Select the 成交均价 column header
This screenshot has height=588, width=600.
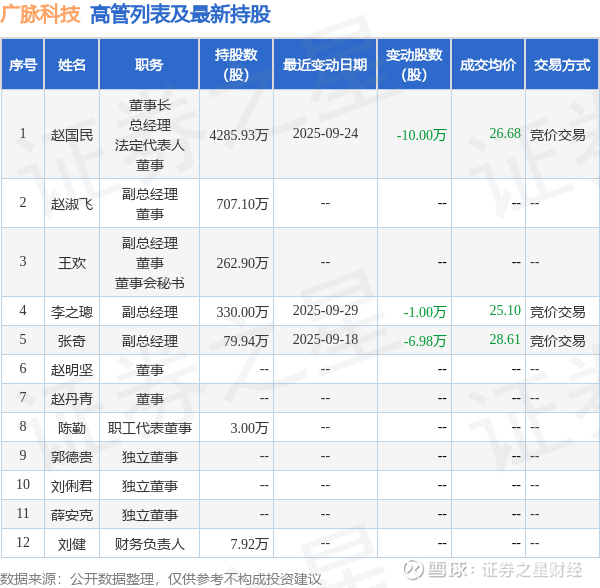[x=488, y=65]
